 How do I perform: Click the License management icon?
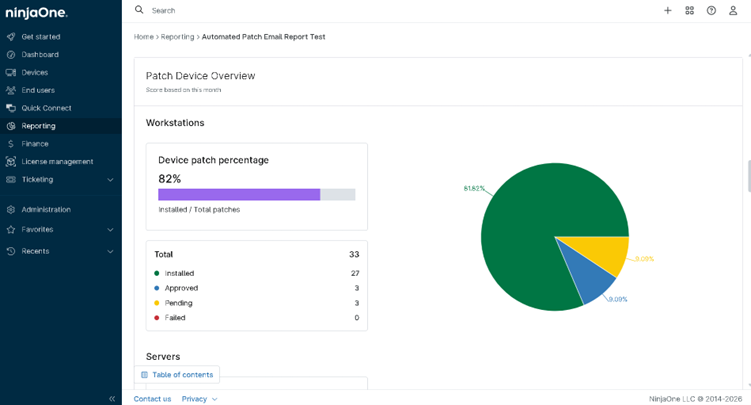[11, 162]
